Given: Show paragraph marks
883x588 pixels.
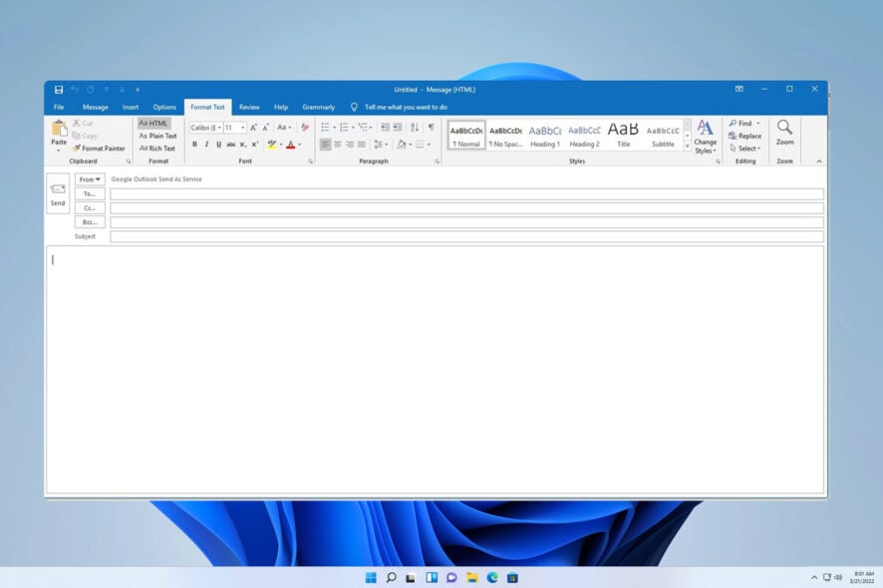Looking at the screenshot, I should 433,127.
